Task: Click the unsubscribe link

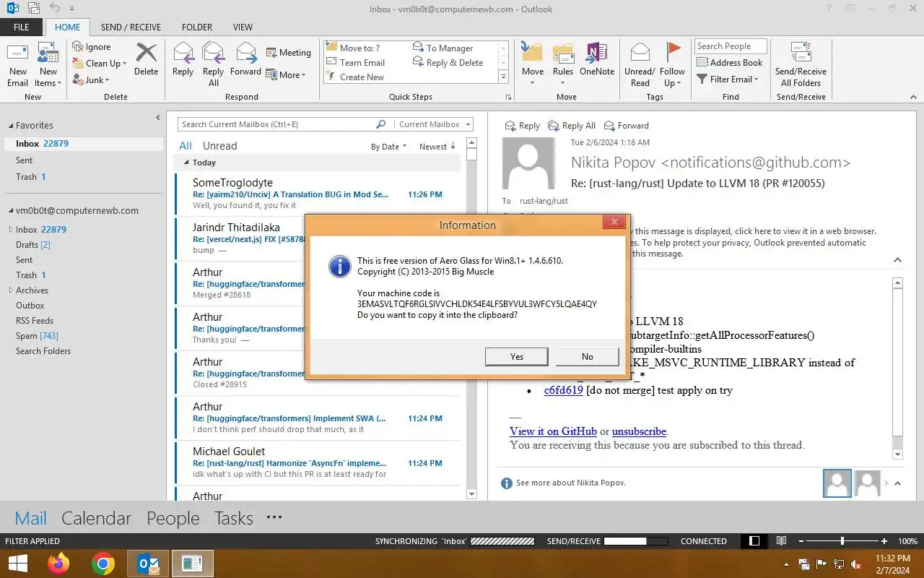Action: click(639, 431)
